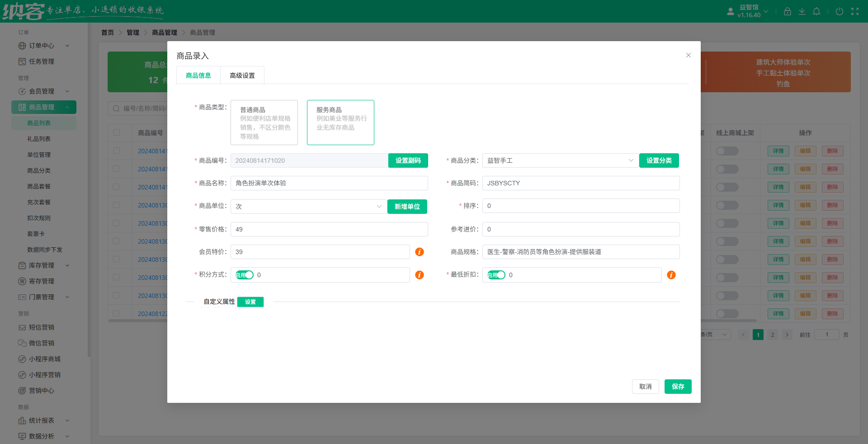The width and height of the screenshot is (868, 444).
Task: Go to page 2 in pagination
Action: pos(773,335)
